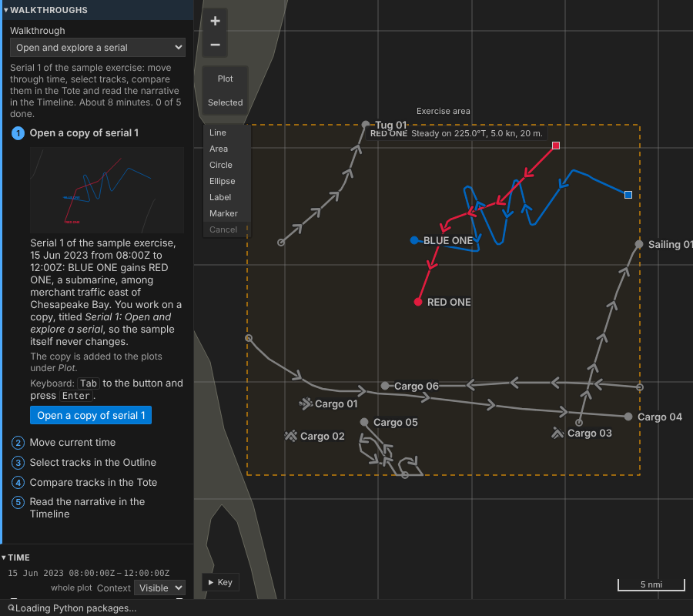
Task: Click the RED ONE track end dot
Action: [x=417, y=303]
